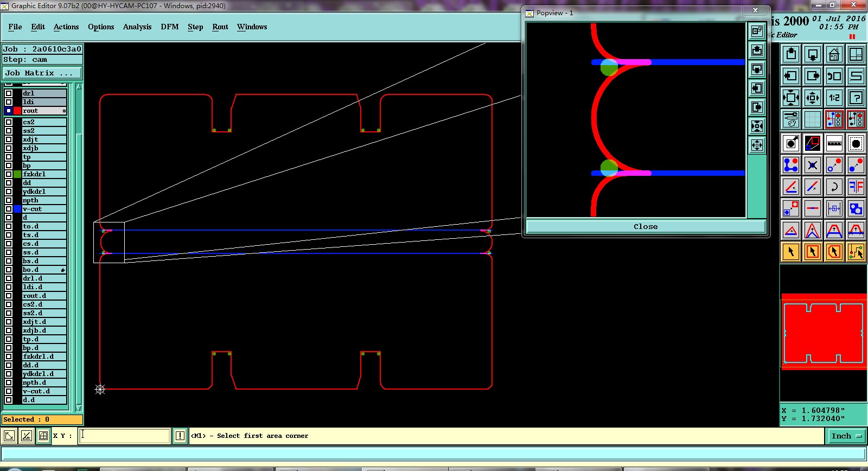868x471 pixels.
Task: Select the xdjt layer name
Action: (44, 139)
